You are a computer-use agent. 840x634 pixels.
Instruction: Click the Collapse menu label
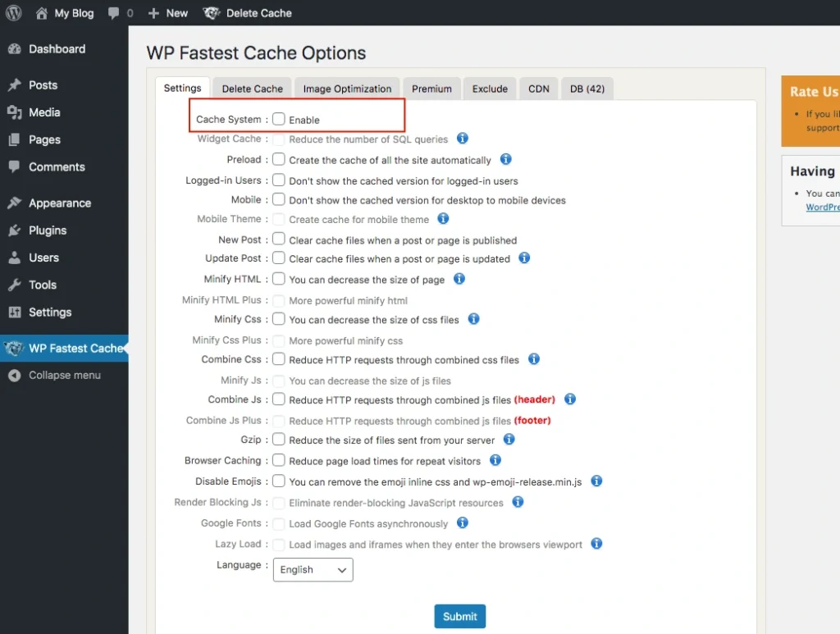tap(65, 376)
